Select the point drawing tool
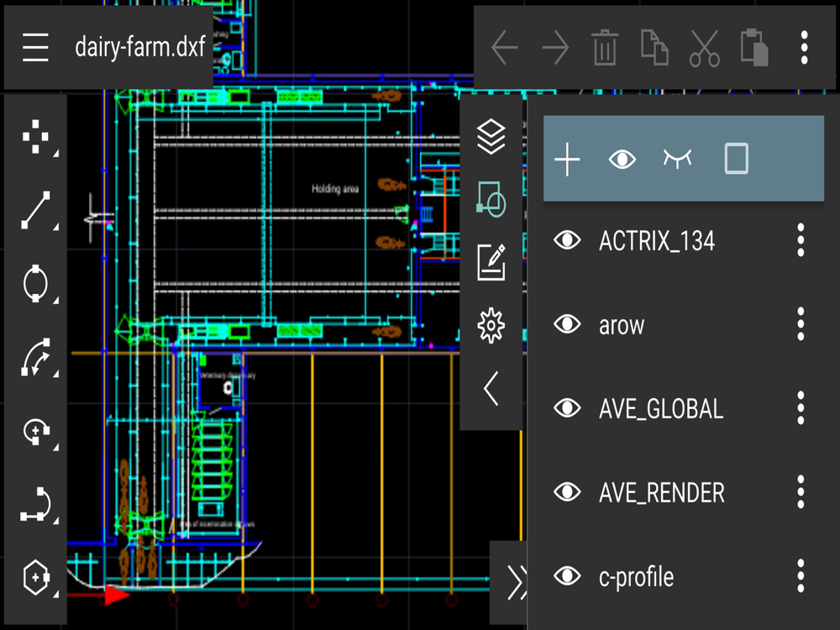The width and height of the screenshot is (840, 630). pyautogui.click(x=36, y=137)
